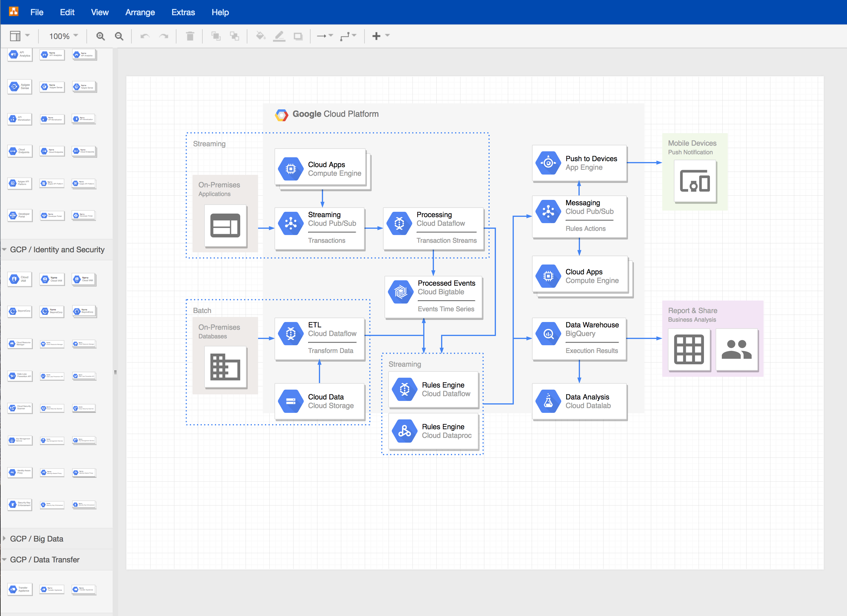The height and width of the screenshot is (616, 847).
Task: Click the line color pencil icon
Action: [x=279, y=36]
